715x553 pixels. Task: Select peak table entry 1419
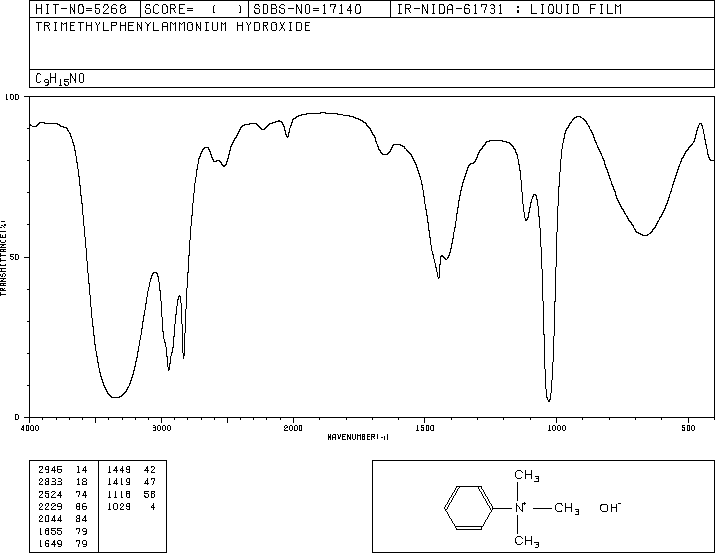coord(131,482)
